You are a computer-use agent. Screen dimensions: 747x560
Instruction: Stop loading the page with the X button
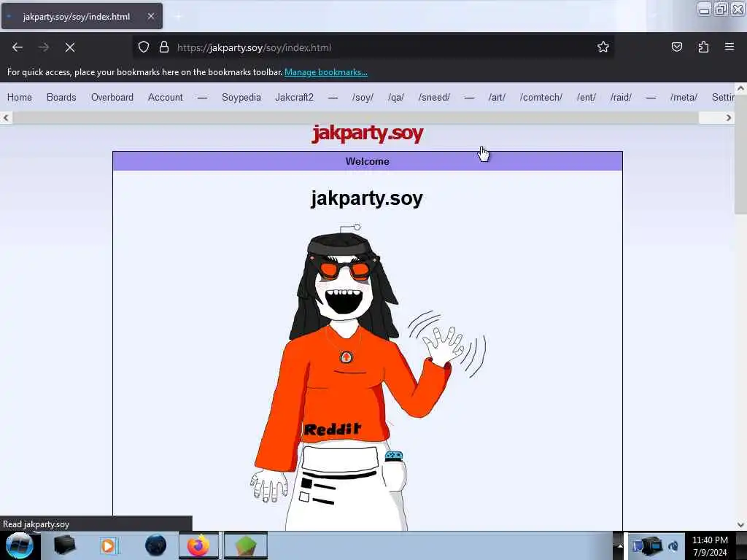point(69,47)
